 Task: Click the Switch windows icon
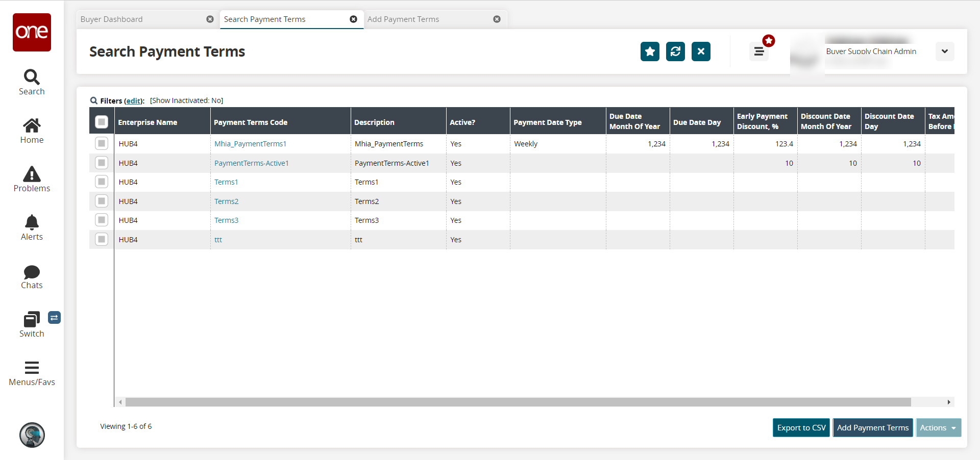[x=32, y=320]
